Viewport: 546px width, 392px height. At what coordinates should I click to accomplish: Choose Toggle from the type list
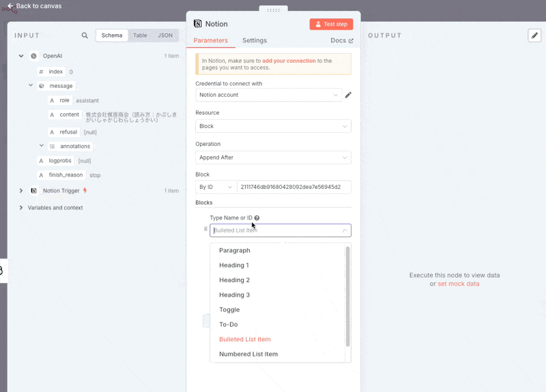(277, 310)
